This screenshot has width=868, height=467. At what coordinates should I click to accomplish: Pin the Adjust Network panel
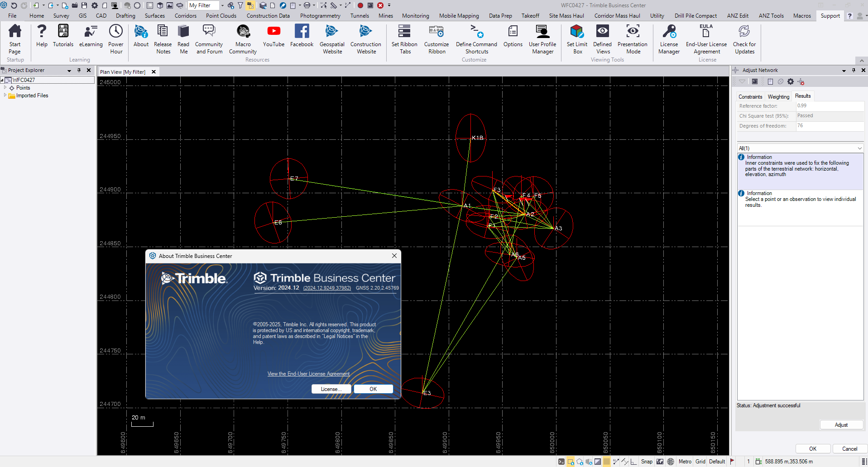pyautogui.click(x=854, y=70)
